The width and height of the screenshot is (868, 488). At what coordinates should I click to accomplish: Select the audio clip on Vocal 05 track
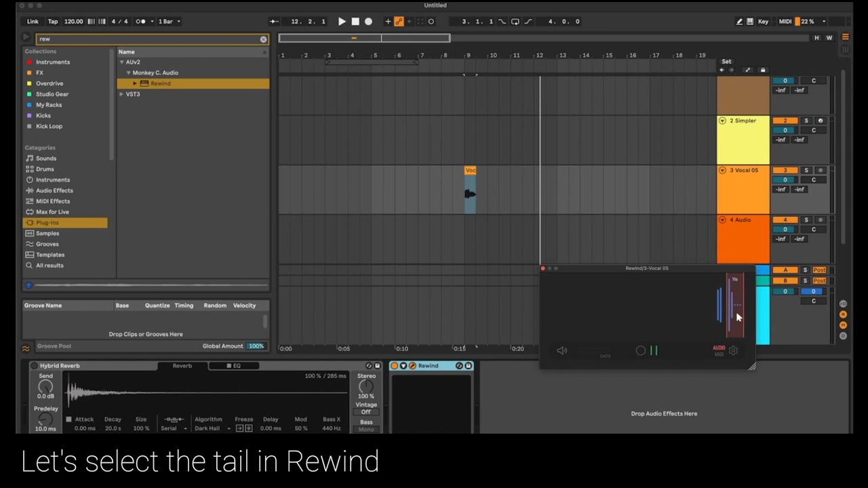coord(470,190)
